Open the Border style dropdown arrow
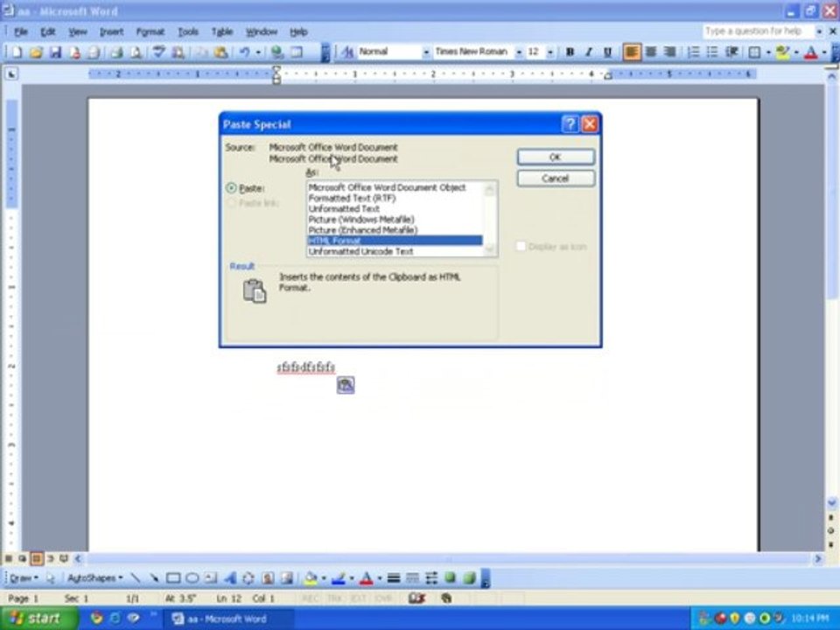This screenshot has width=840, height=630. pos(767,52)
